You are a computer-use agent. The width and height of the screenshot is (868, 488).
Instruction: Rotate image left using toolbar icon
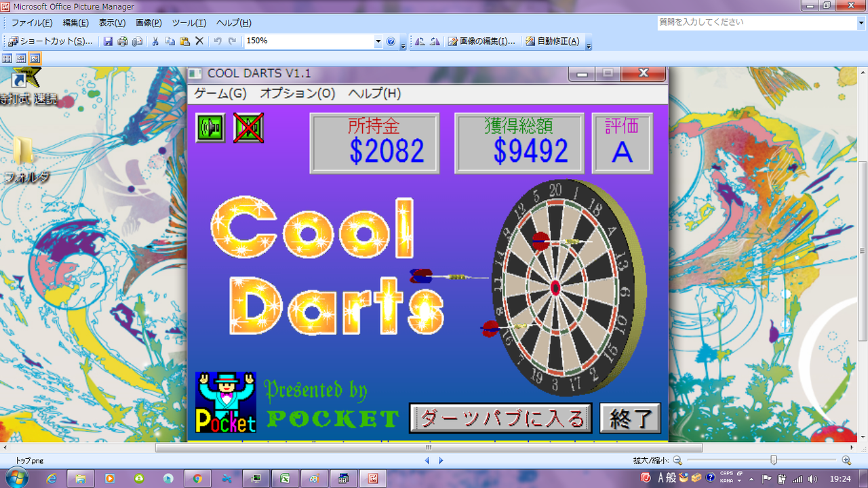tap(420, 41)
